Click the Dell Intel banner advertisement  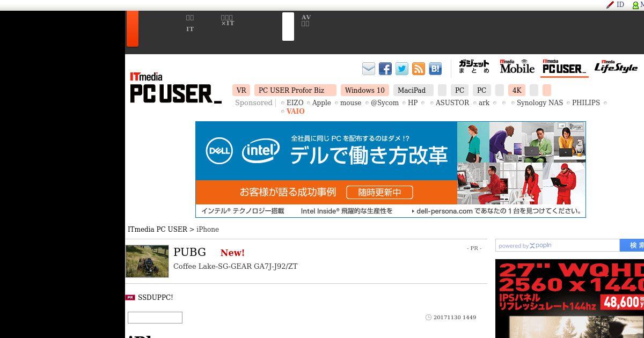click(x=391, y=170)
